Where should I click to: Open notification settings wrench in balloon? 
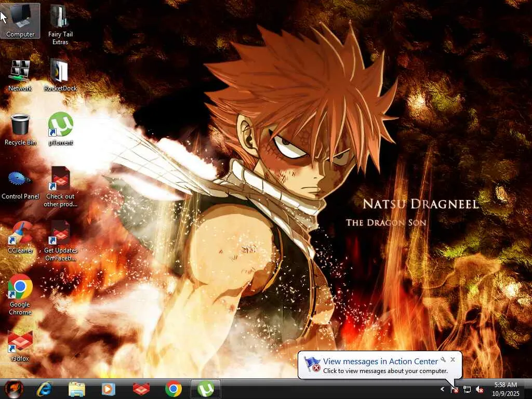coord(444,360)
